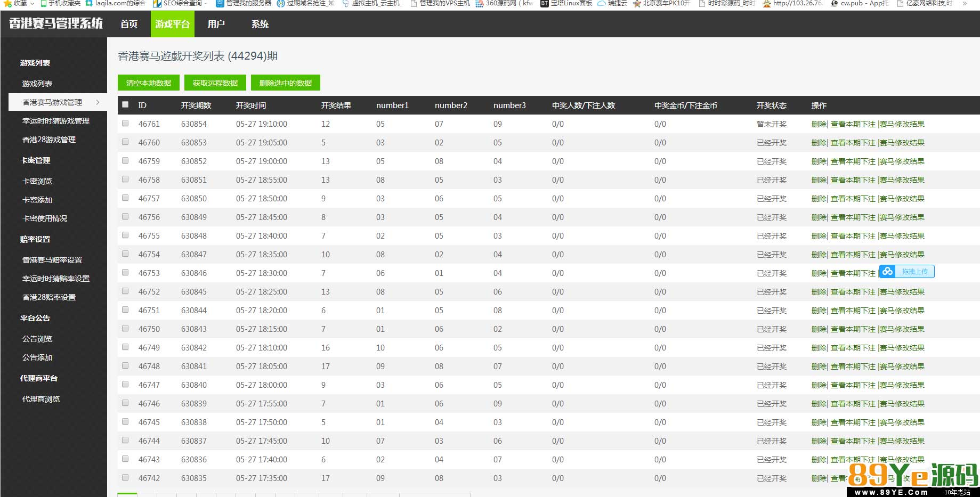
Task: Select the checkbox for row ID 46750
Action: coord(125,329)
